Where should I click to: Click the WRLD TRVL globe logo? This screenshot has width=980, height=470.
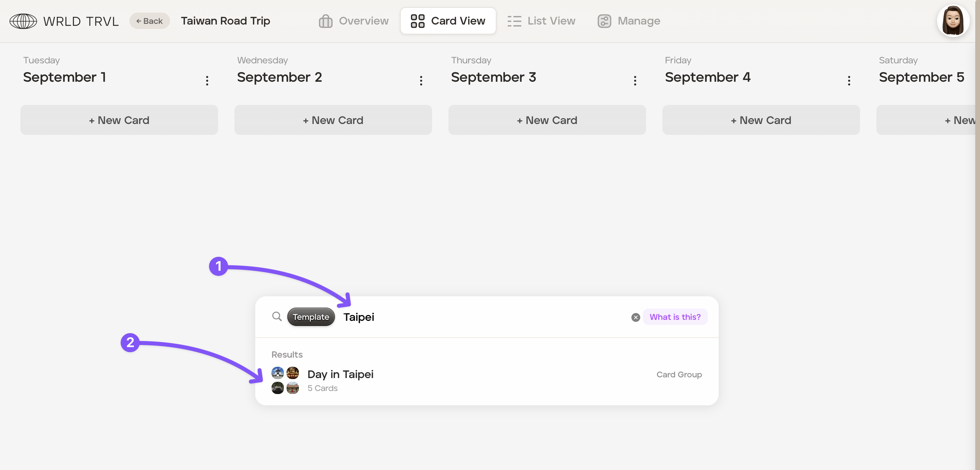(23, 21)
